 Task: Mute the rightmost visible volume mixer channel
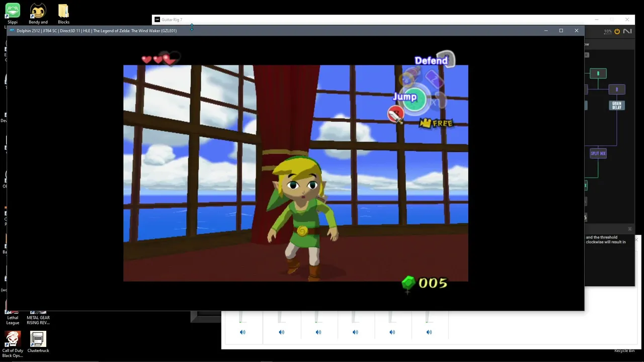point(429,332)
